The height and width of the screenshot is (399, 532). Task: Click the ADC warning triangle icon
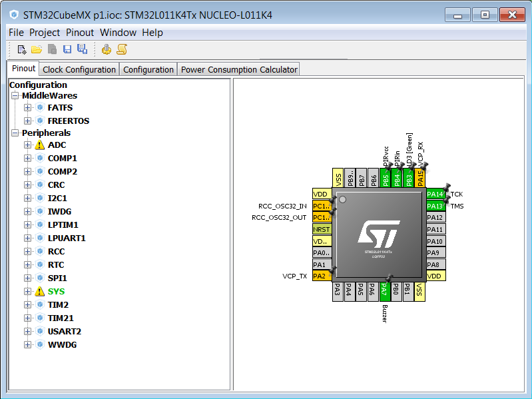(40, 145)
